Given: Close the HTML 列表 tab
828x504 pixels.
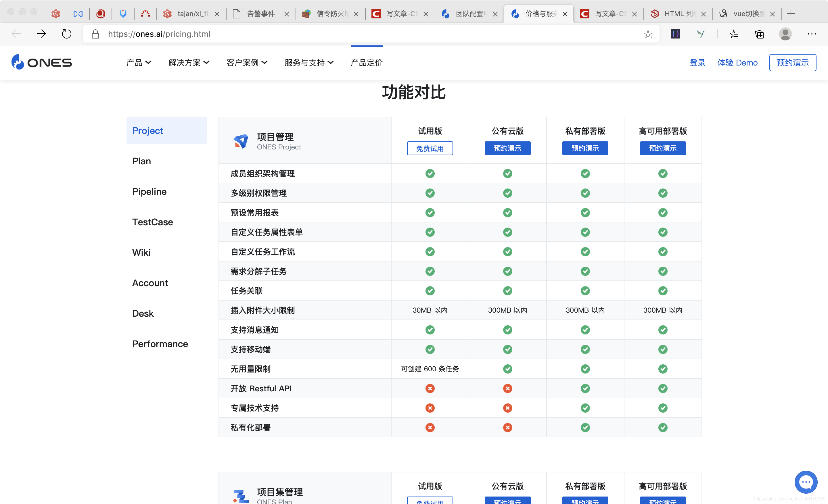Looking at the screenshot, I should 703,14.
